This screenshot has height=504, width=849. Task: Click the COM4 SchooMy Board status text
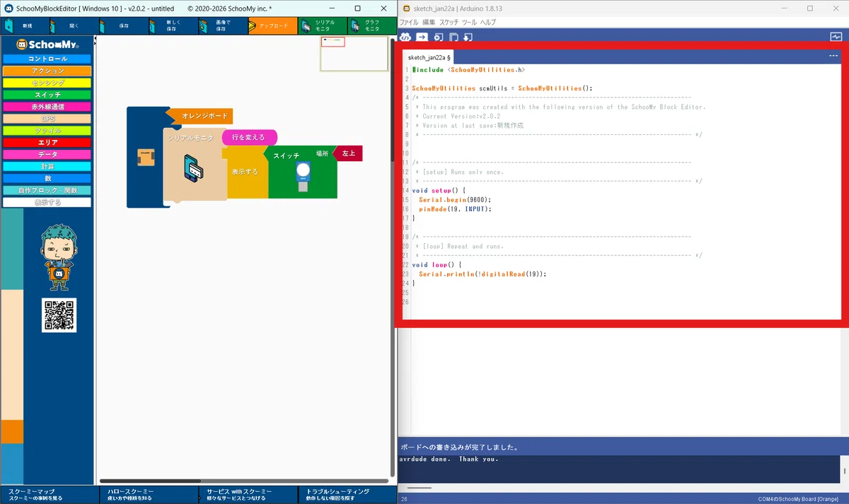(798, 499)
